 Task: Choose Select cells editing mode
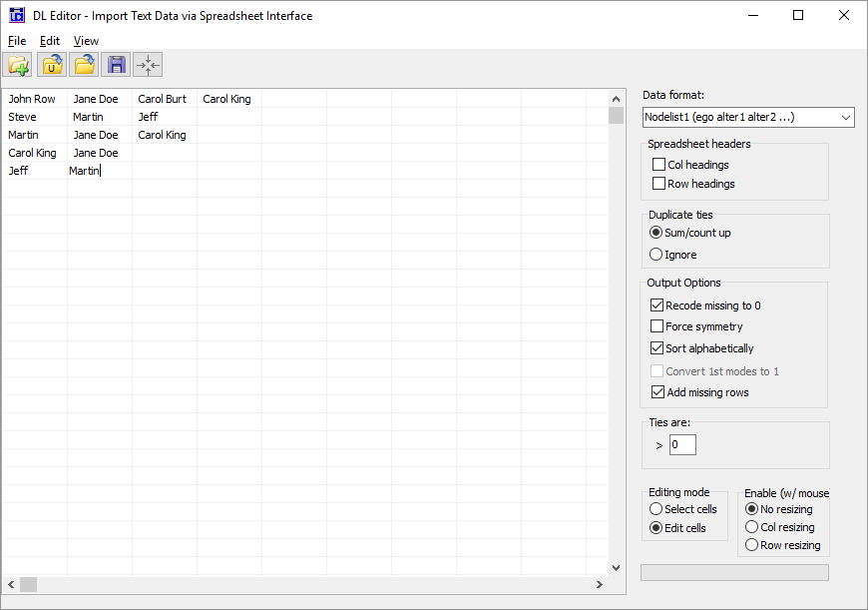pyautogui.click(x=655, y=509)
